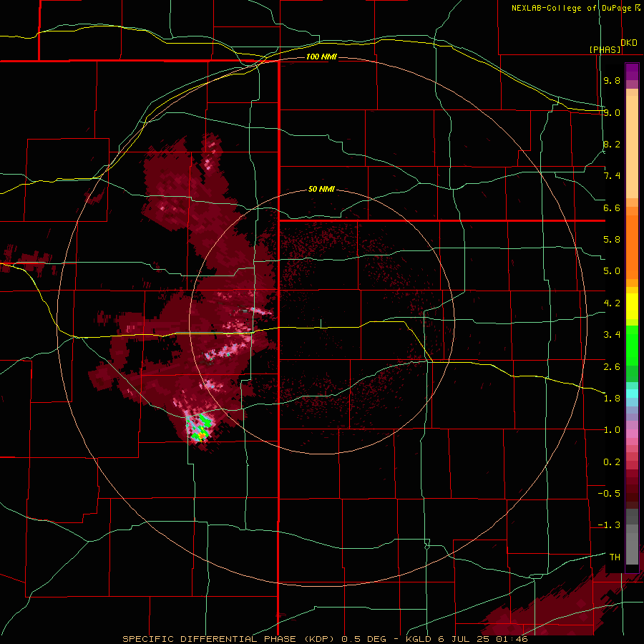This screenshot has height=644, width=644.
Task: Pick the purple top segment of color bar
Action: [632, 72]
